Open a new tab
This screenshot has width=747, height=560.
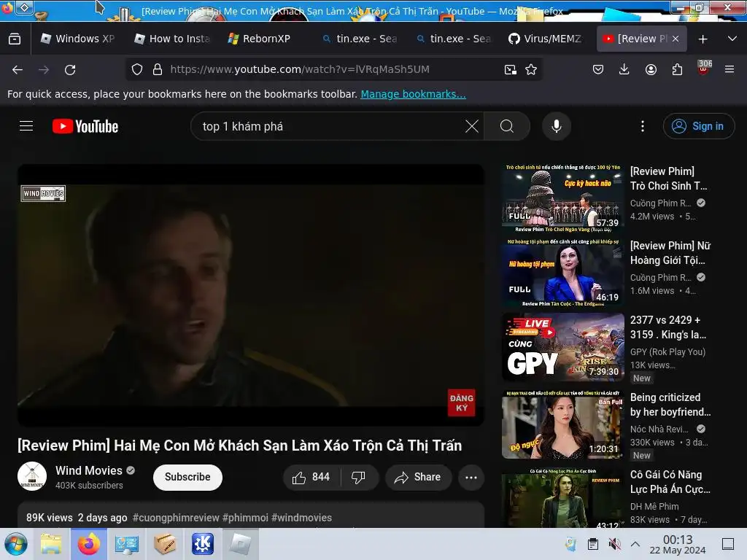coord(703,39)
